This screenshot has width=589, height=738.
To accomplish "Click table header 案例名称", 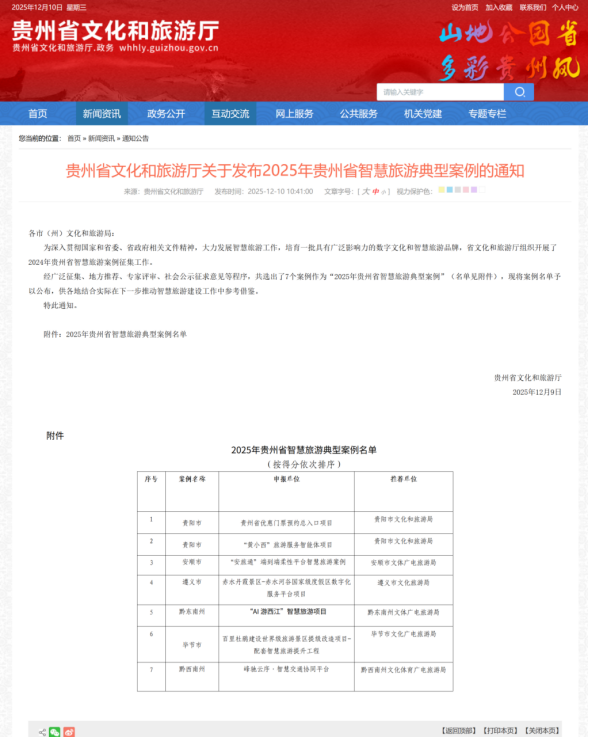I will coord(192,479).
